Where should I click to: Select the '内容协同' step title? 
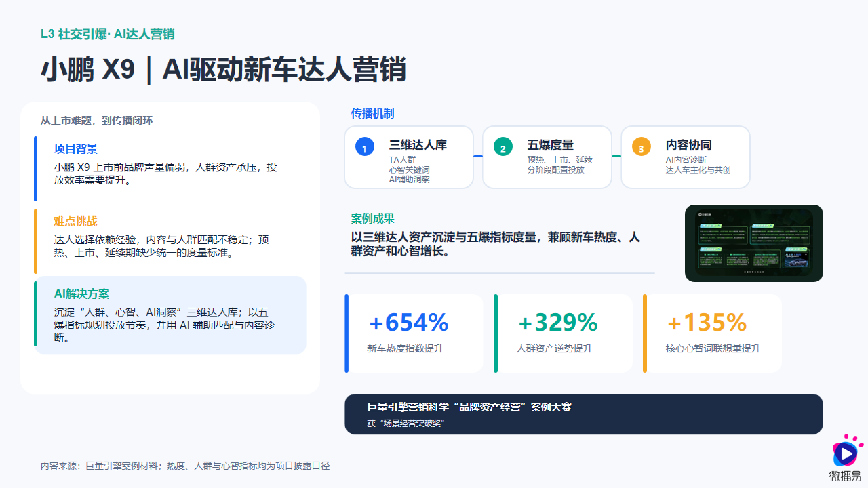[688, 145]
